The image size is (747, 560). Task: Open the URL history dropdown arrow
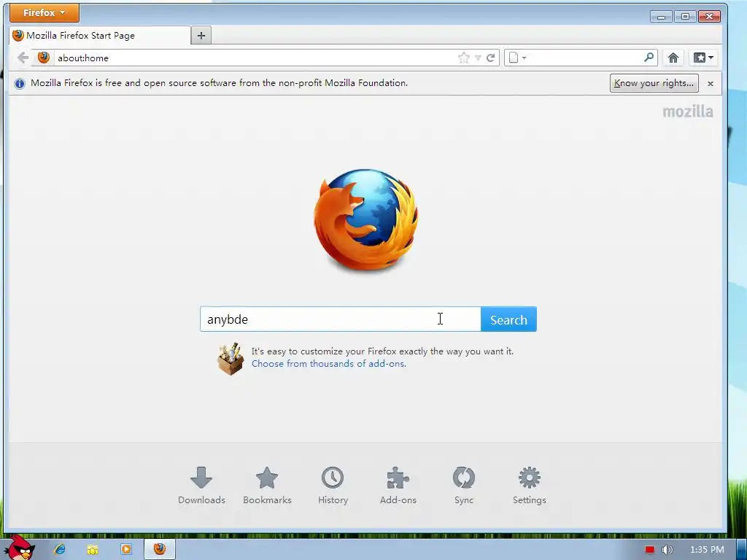478,58
